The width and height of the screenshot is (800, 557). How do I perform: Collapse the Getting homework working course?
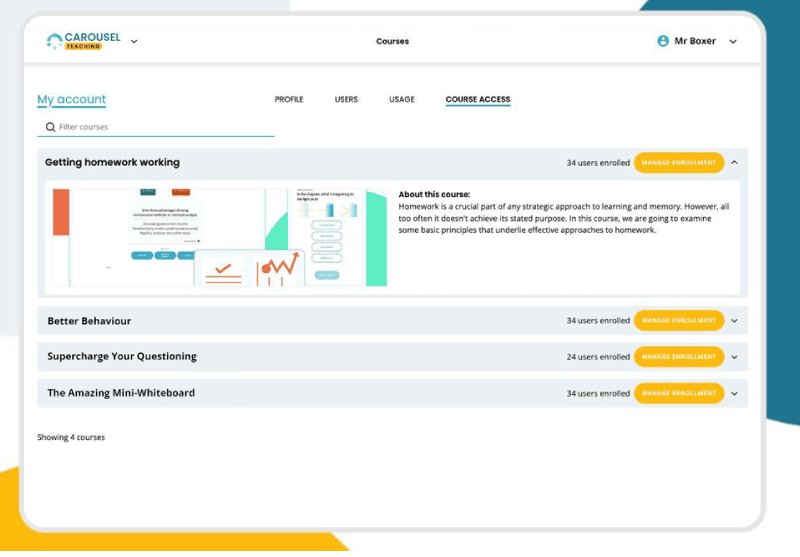click(735, 162)
